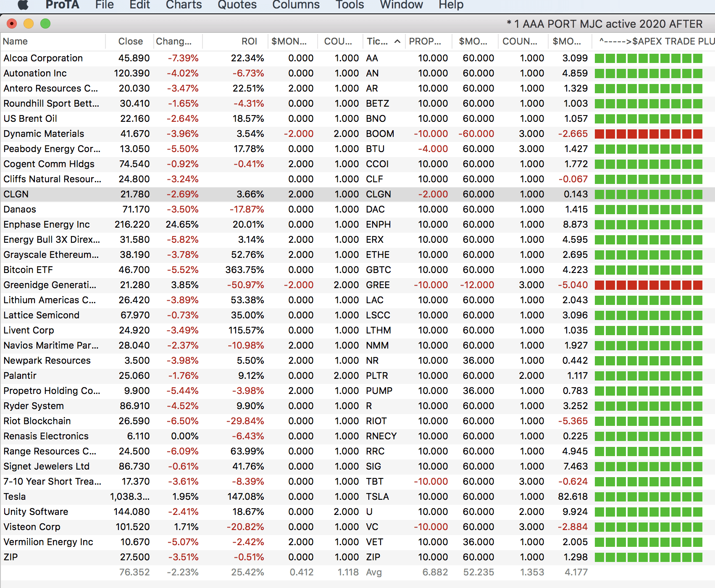
Task: Click the PROP... column header
Action: click(x=428, y=41)
